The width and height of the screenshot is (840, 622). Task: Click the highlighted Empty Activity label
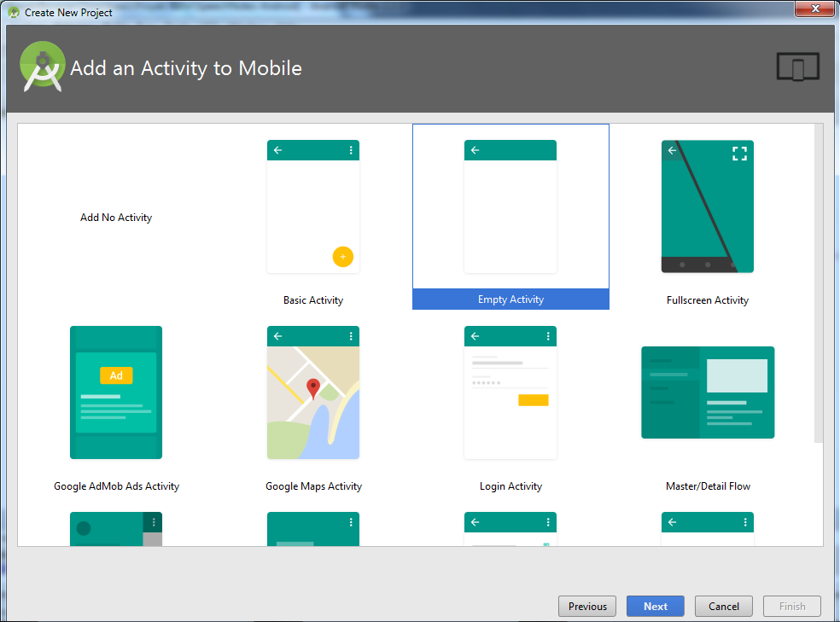point(510,299)
